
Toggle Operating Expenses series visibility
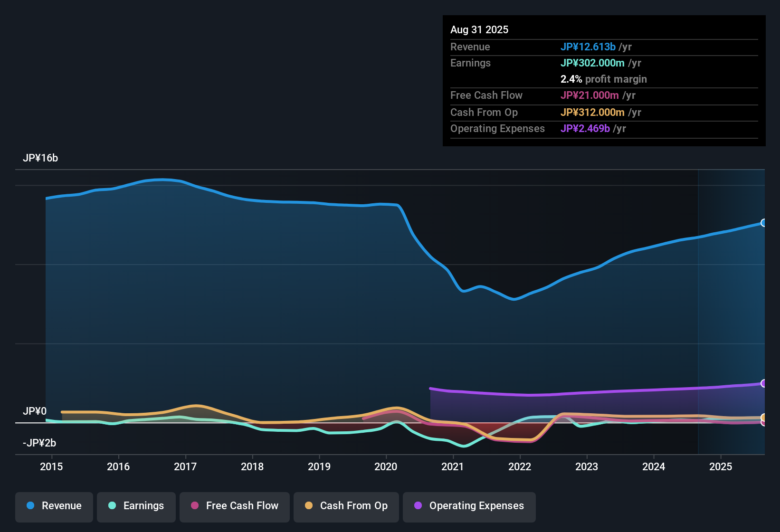click(469, 506)
